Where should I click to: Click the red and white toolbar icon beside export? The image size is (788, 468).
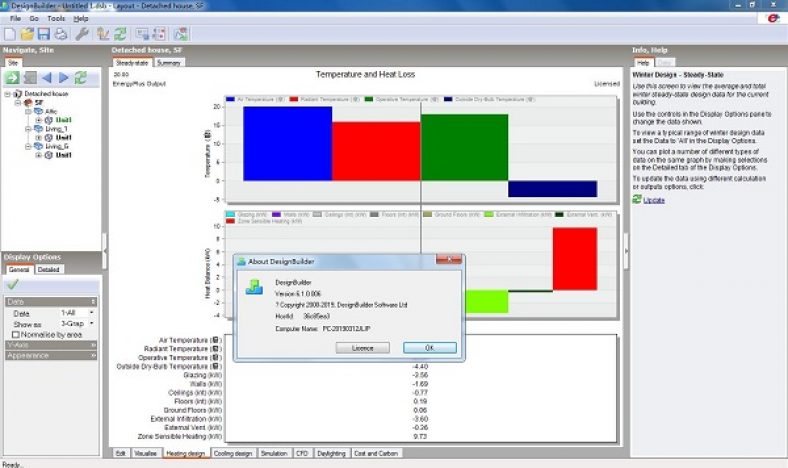(x=159, y=34)
